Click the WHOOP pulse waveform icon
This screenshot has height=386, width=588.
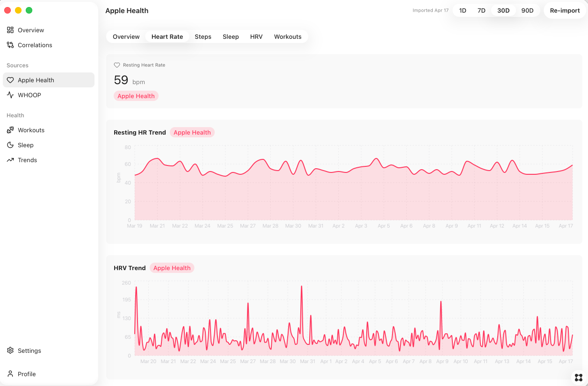(x=10, y=95)
